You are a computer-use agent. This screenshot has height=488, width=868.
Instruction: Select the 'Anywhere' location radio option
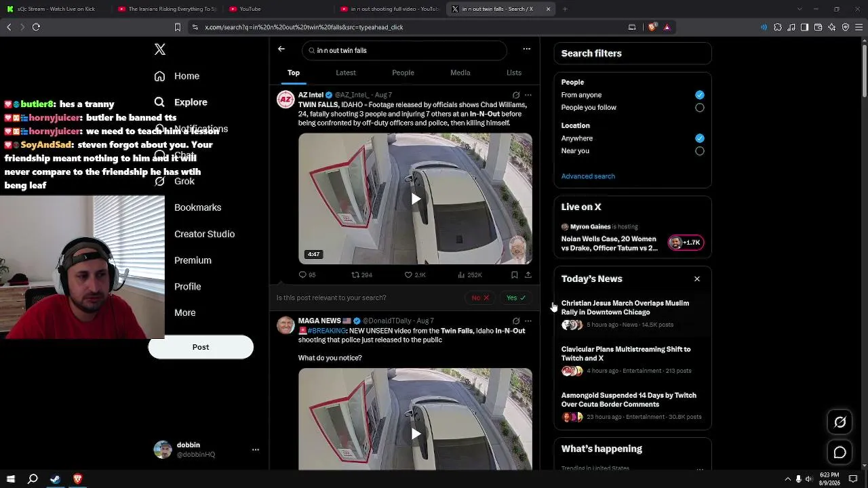[x=699, y=138]
